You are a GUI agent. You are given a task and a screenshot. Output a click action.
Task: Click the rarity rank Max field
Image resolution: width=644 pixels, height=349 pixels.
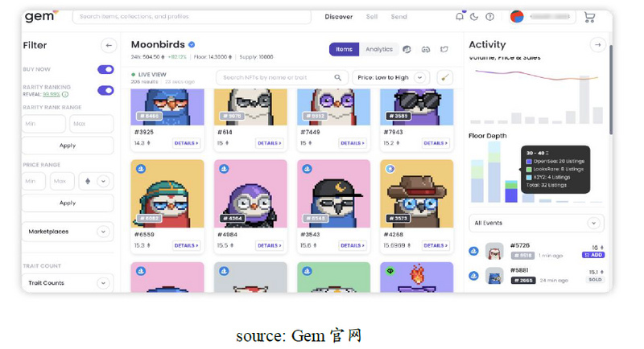pyautogui.click(x=91, y=124)
